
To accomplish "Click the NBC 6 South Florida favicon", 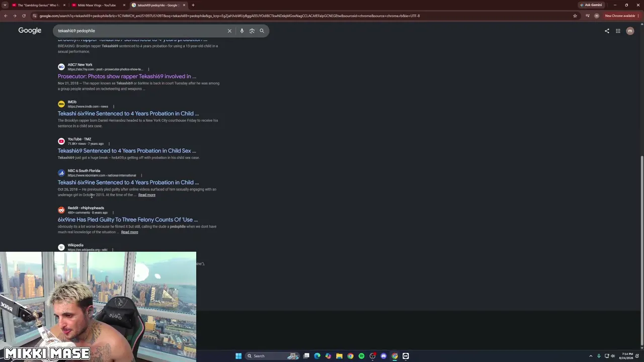I will click(61, 173).
